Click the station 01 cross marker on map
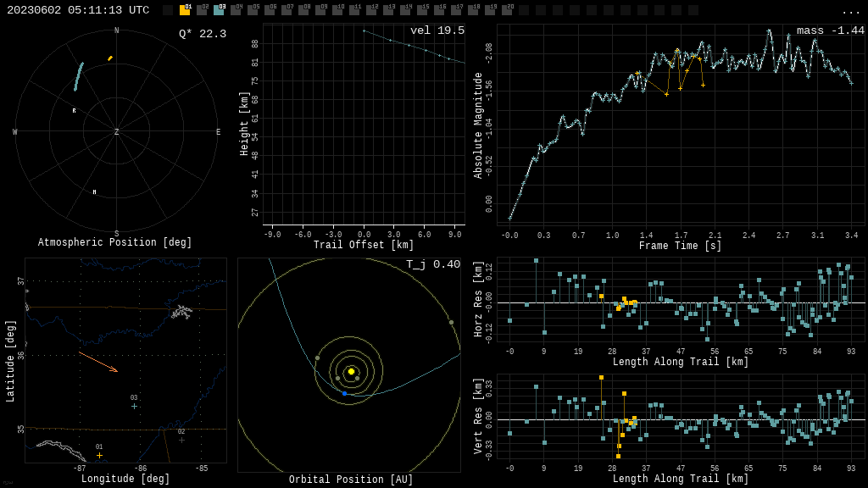 99,455
